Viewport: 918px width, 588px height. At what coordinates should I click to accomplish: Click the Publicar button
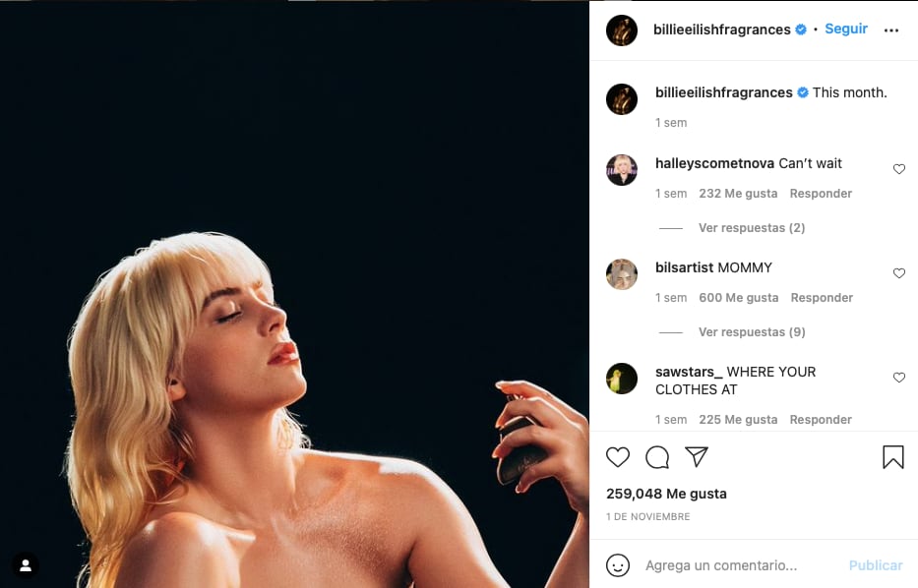875,565
